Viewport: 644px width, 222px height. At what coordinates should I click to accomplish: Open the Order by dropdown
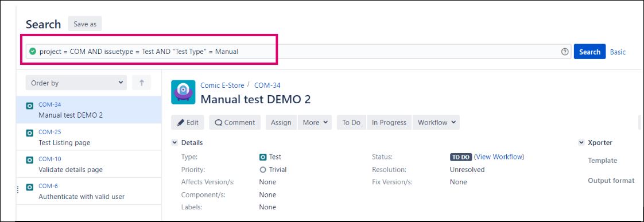[76, 83]
